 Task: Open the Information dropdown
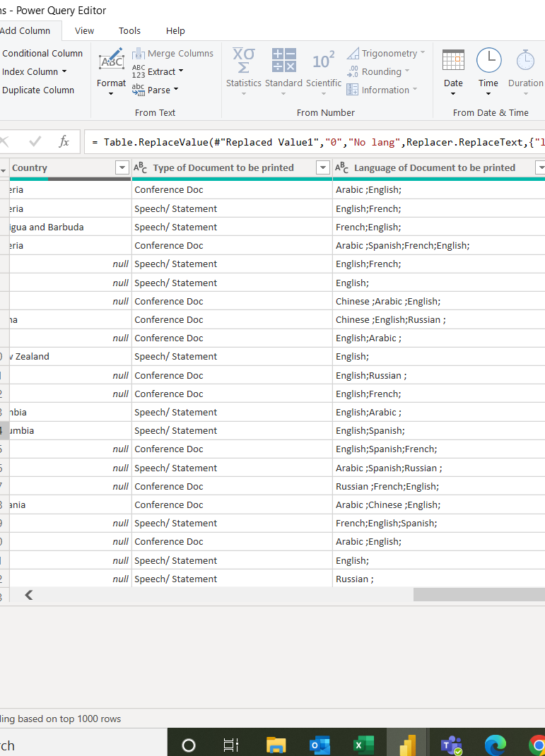point(382,90)
